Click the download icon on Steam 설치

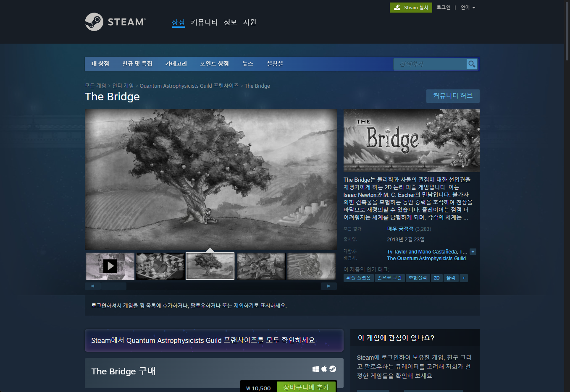397,8
